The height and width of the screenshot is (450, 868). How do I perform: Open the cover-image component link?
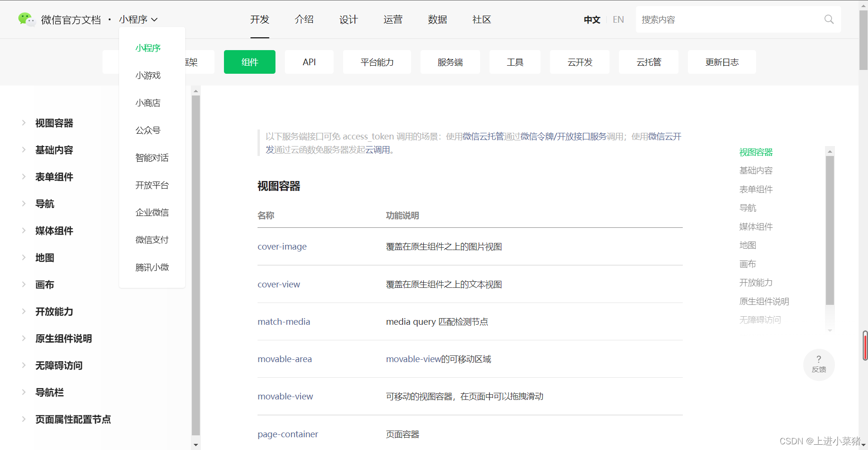[282, 246]
